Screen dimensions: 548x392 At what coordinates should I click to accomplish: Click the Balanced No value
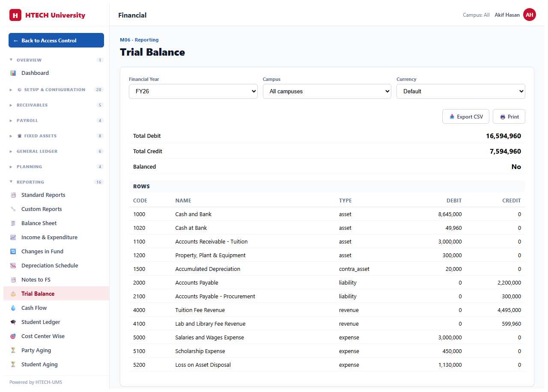[516, 167]
